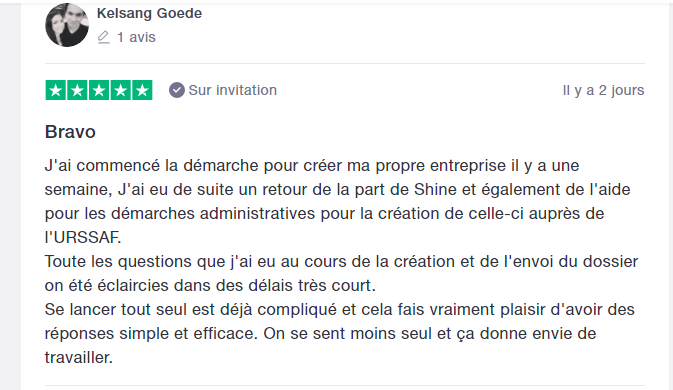Click the pencil icon beside review count
Screen dimensions: 673x390
coord(103,37)
